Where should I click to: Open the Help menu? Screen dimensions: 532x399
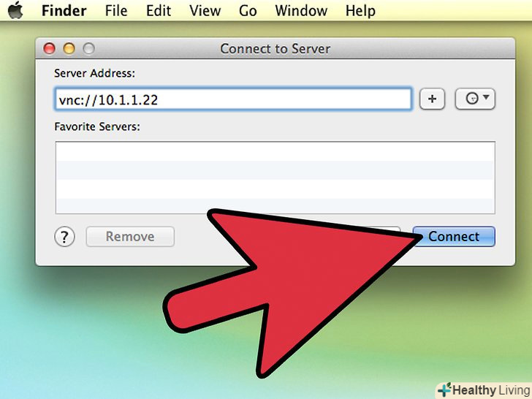360,10
